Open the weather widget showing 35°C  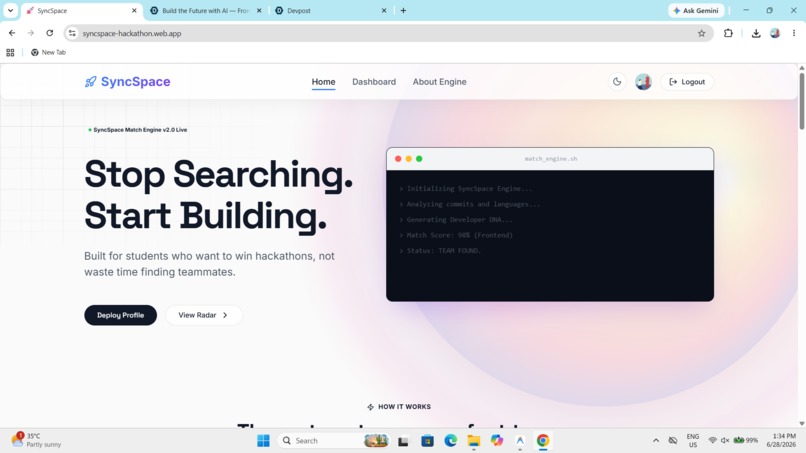37,440
